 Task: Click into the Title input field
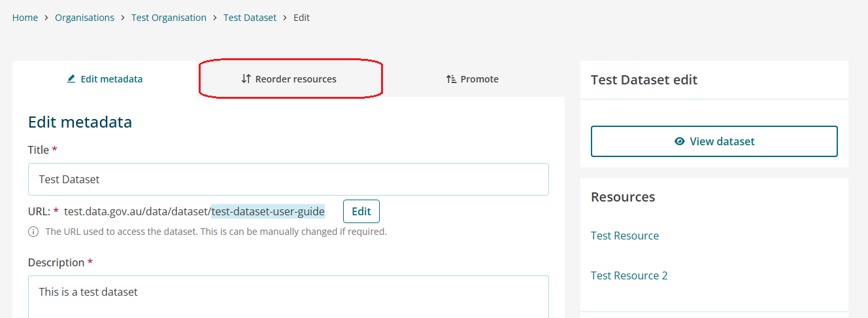[288, 179]
